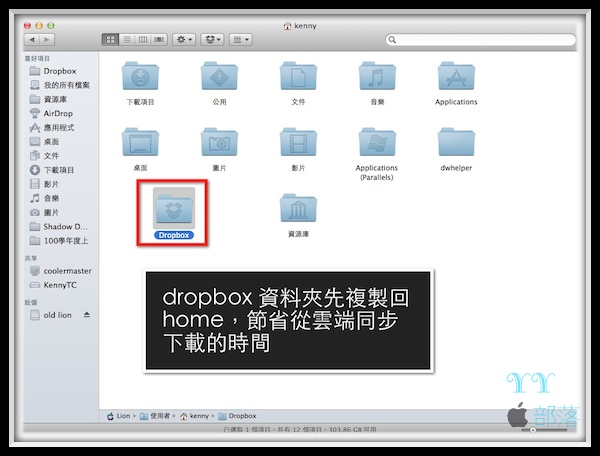Viewport: 600px width, 456px height.
Task: Switch to Cover Flow view
Action: tap(159, 39)
